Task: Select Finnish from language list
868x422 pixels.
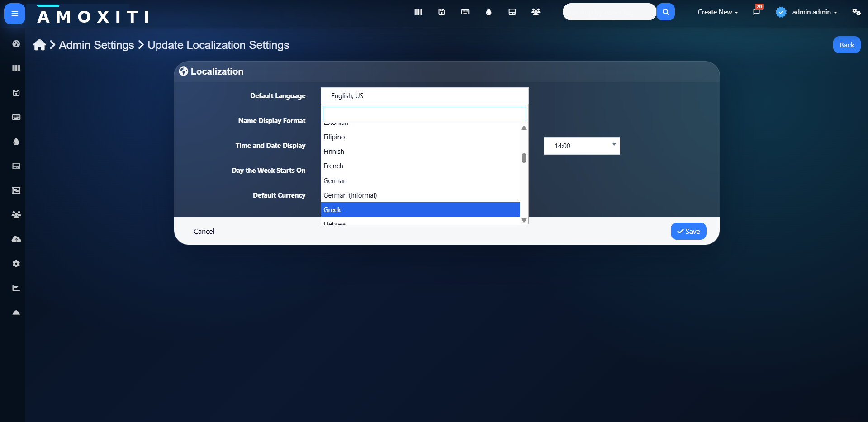Action: click(420, 152)
